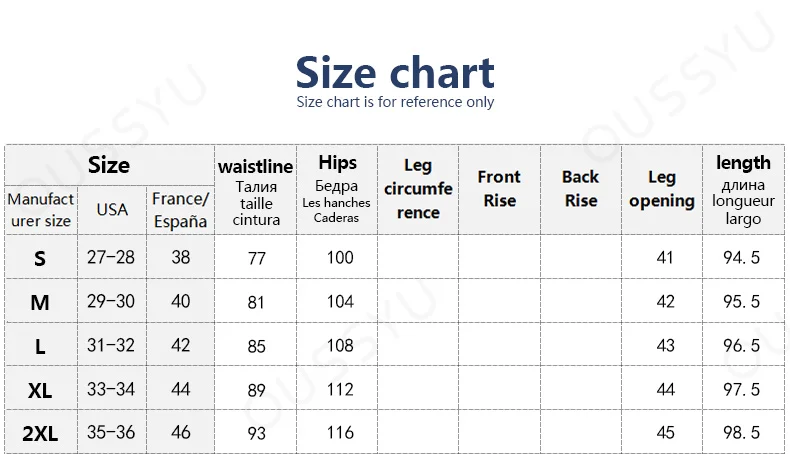Click the 'Hips' column header
790x454 pixels.
click(x=337, y=189)
